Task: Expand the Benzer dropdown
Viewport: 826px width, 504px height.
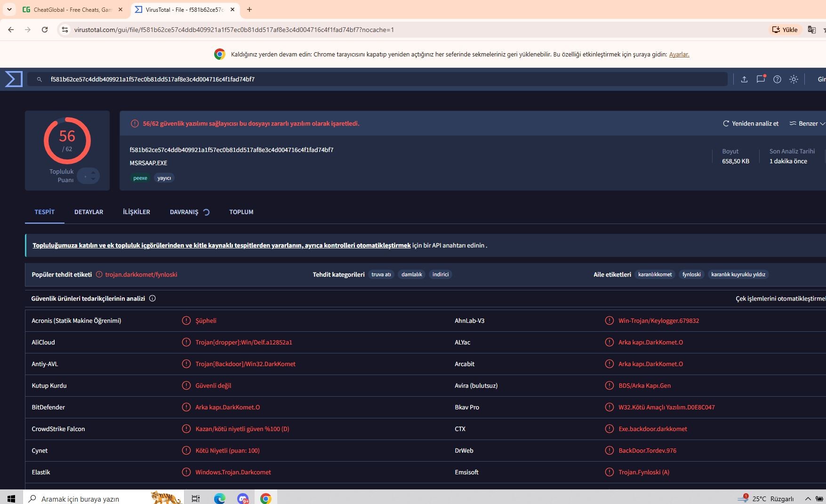Action: (807, 123)
